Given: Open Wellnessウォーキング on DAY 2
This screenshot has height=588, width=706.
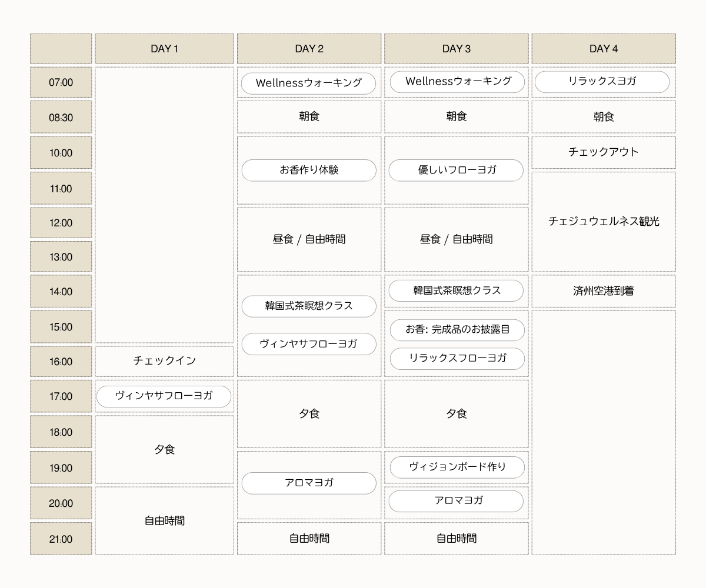Looking at the screenshot, I should pyautogui.click(x=309, y=83).
